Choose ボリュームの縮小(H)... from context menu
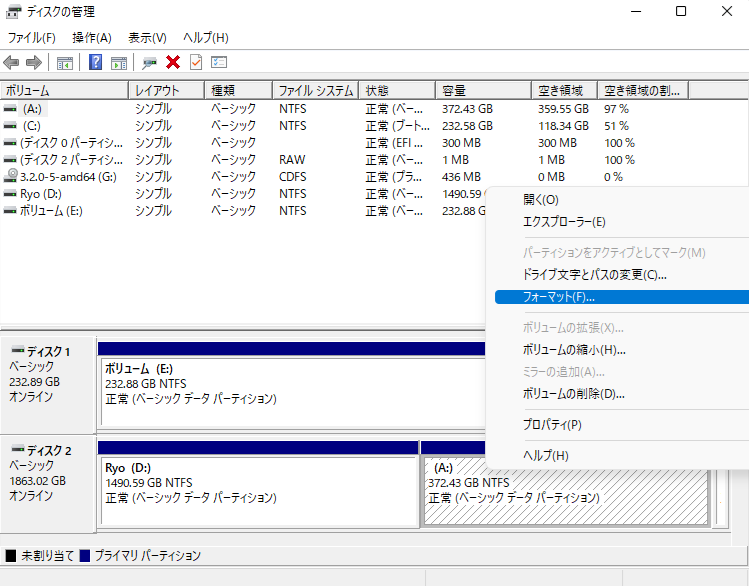This screenshot has width=749, height=586. pyautogui.click(x=573, y=350)
